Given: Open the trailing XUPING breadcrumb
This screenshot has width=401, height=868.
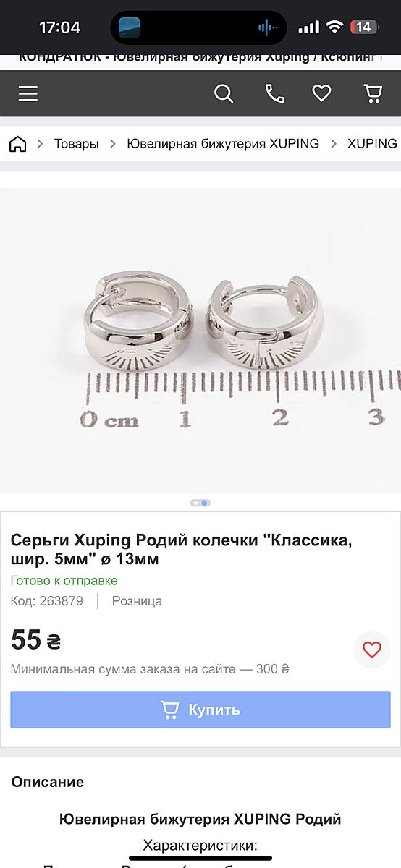Looking at the screenshot, I should coord(372,144).
